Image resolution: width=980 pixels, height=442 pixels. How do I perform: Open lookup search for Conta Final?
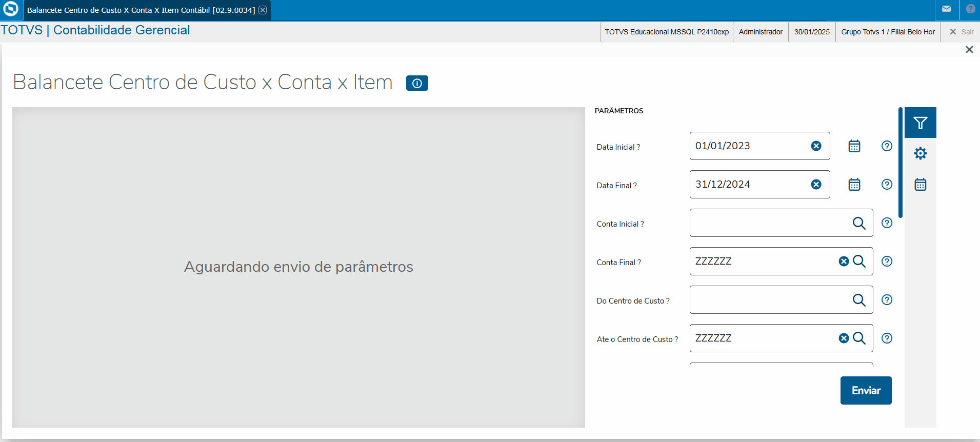(859, 262)
